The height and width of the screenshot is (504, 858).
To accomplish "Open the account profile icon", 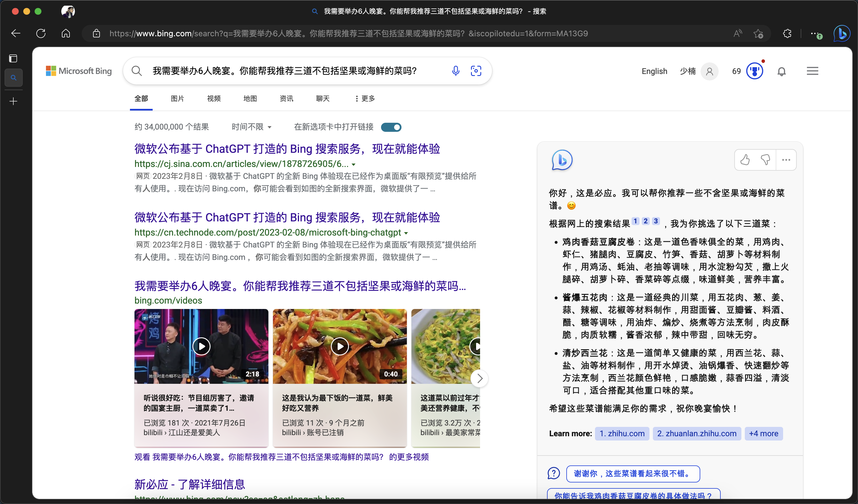I will point(710,71).
